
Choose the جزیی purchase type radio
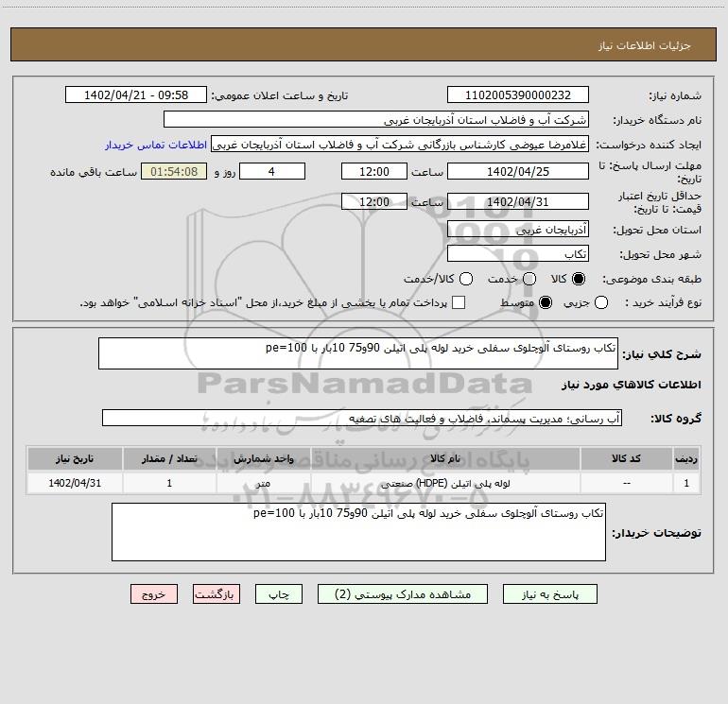click(600, 302)
